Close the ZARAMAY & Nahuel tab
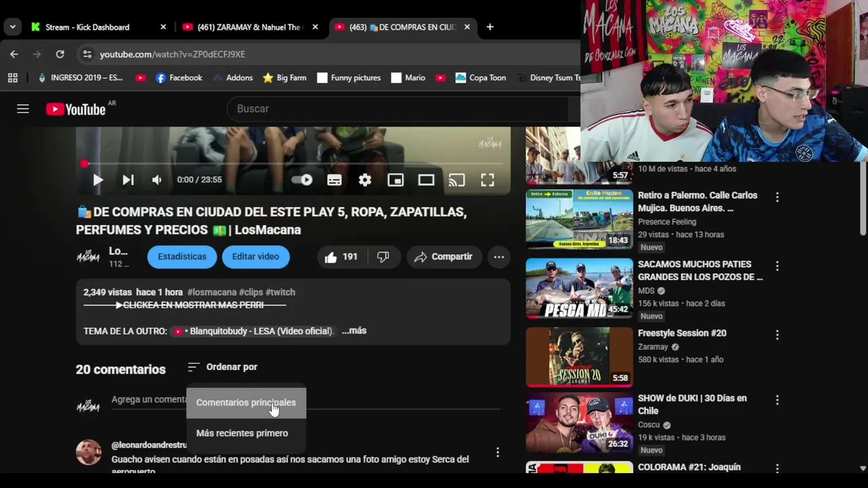The image size is (868, 488). (x=315, y=27)
